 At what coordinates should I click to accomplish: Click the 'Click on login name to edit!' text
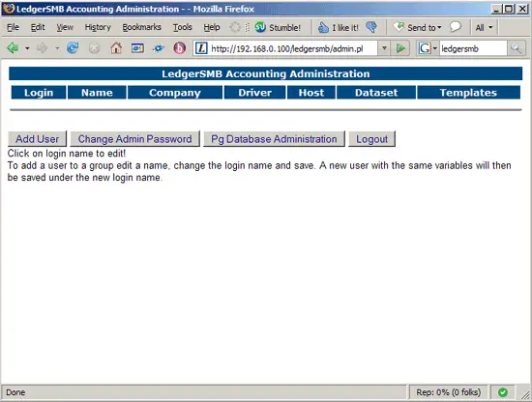[67, 154]
